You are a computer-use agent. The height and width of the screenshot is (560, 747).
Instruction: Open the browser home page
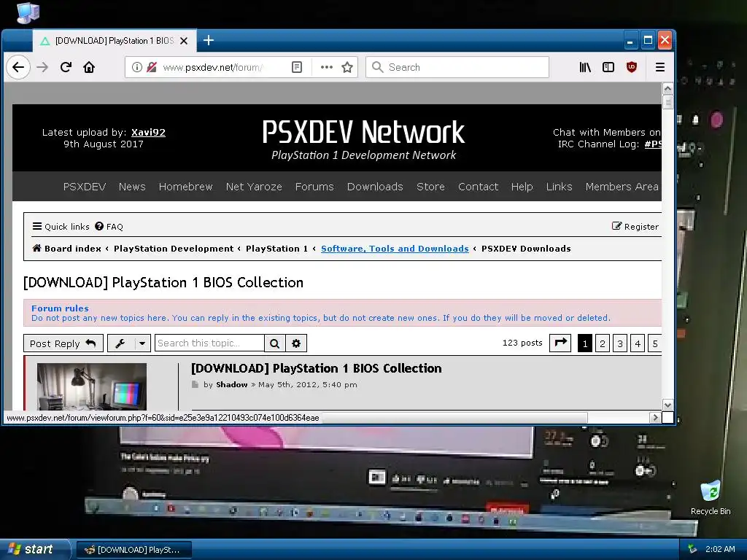point(89,67)
